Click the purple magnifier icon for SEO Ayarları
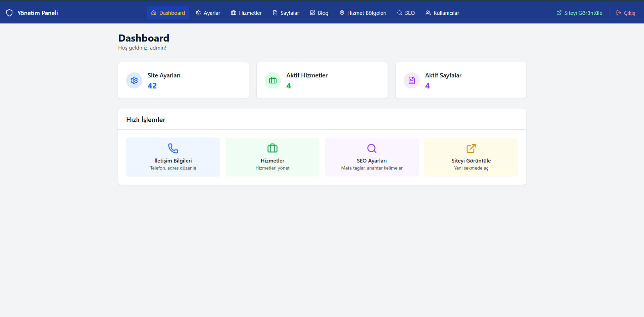644x317 pixels. [371, 148]
